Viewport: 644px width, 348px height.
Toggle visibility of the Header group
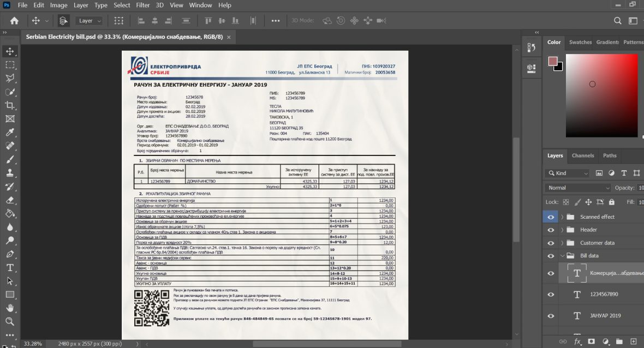click(x=551, y=230)
